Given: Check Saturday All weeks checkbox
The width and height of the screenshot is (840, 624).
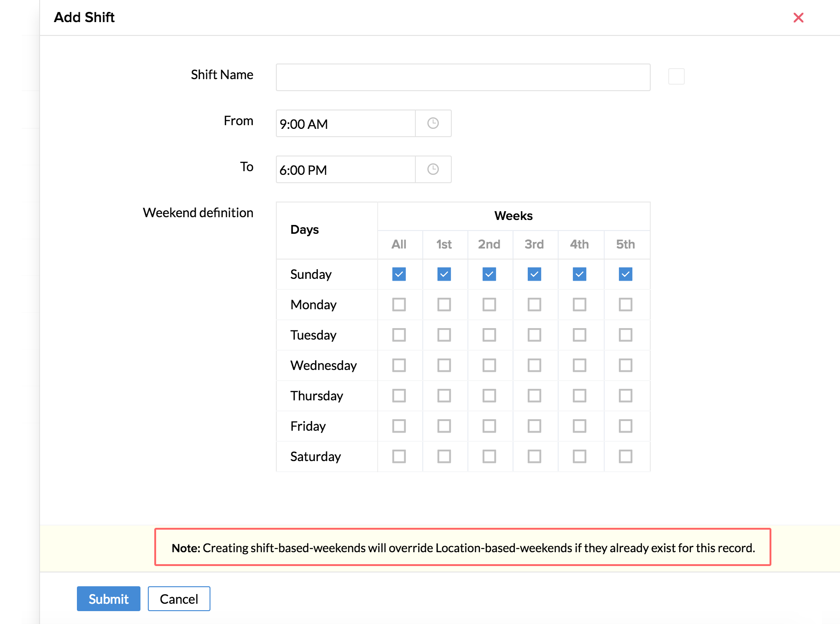Looking at the screenshot, I should (x=399, y=456).
